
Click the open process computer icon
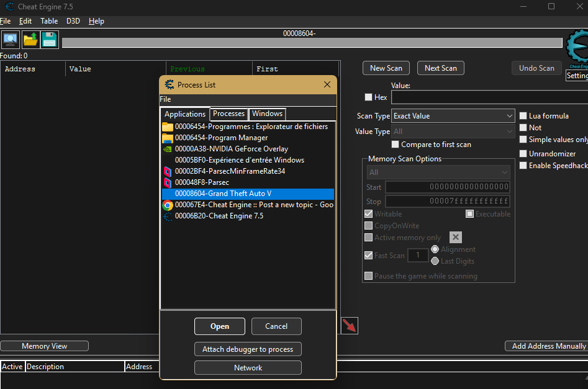[11, 40]
